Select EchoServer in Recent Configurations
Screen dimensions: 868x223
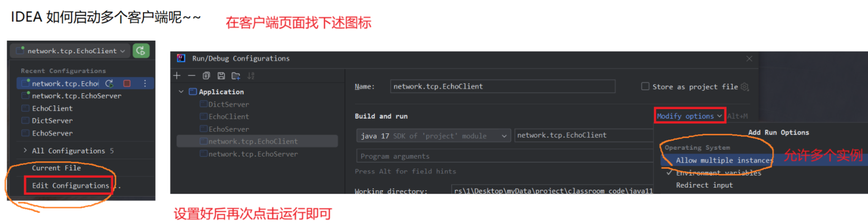click(52, 133)
